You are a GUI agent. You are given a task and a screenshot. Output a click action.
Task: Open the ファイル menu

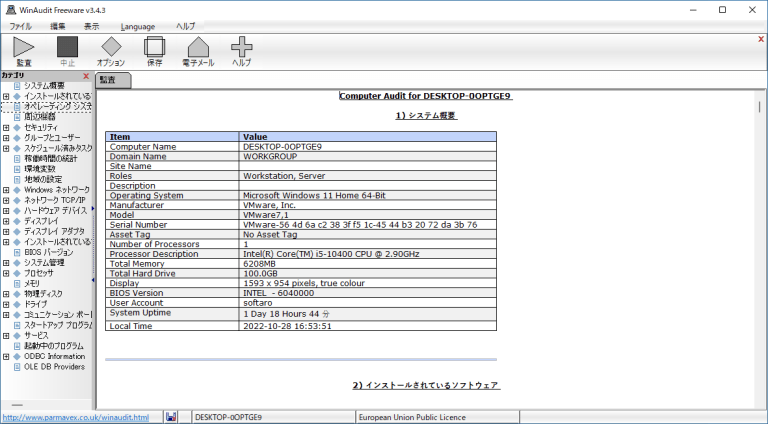click(x=21, y=26)
